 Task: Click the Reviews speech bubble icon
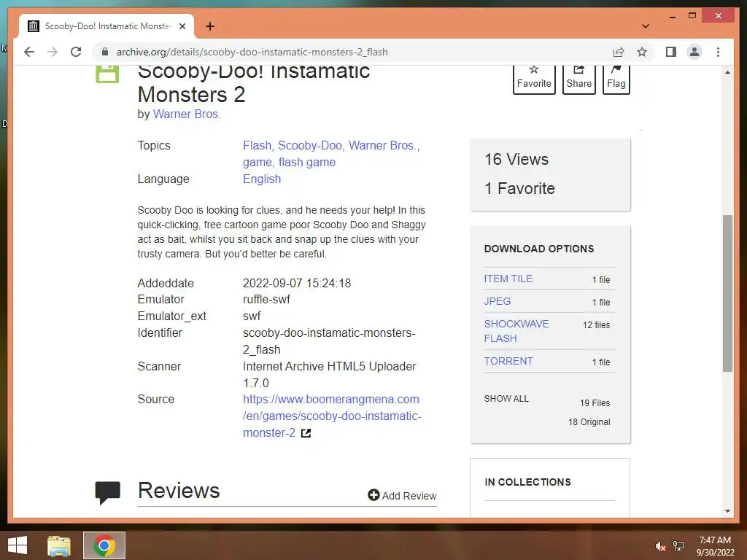point(108,492)
